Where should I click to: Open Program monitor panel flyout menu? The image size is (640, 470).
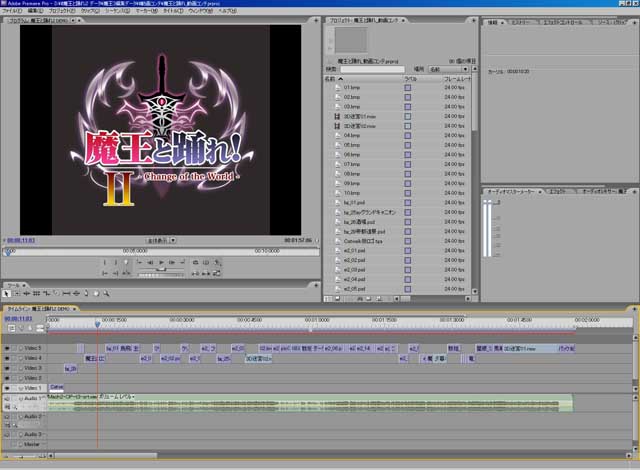point(316,20)
